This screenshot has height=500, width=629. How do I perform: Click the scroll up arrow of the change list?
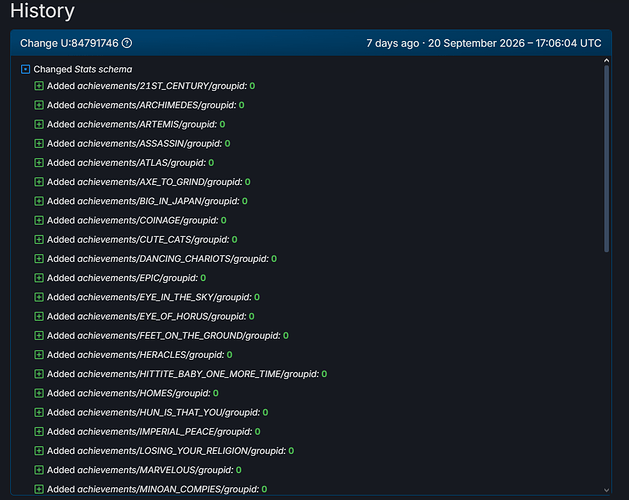606,61
